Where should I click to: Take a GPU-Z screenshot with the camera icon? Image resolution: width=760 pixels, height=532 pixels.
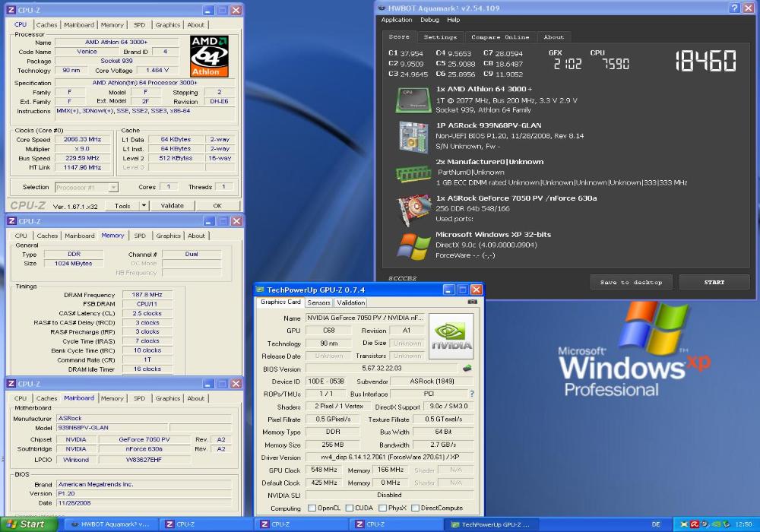pyautogui.click(x=472, y=302)
